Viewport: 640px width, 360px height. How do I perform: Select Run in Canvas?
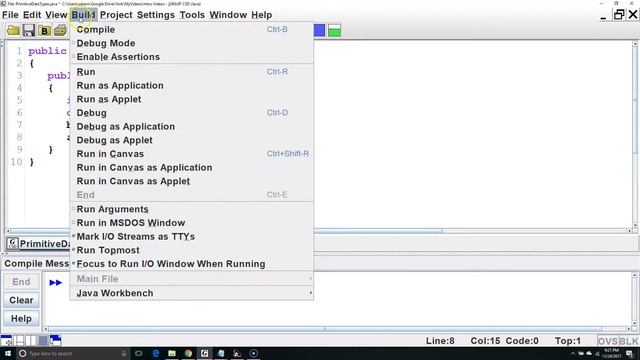coord(191,154)
